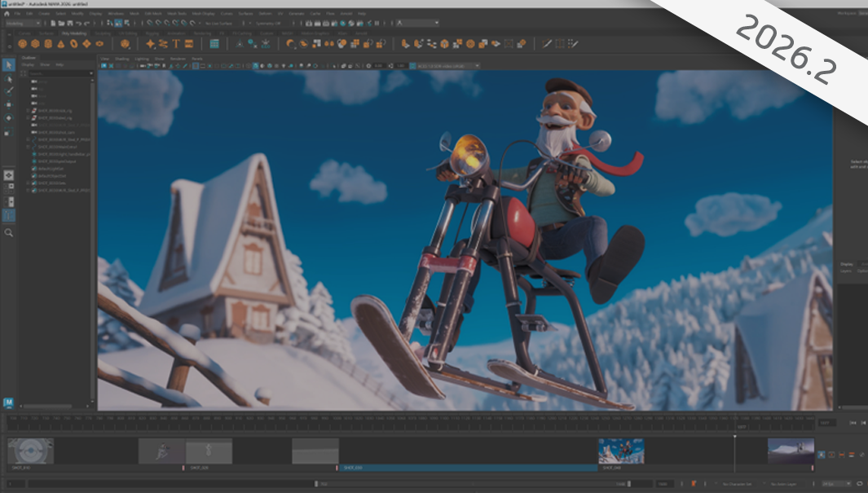
Task: Click the No Live Surface field
Action: click(x=218, y=24)
